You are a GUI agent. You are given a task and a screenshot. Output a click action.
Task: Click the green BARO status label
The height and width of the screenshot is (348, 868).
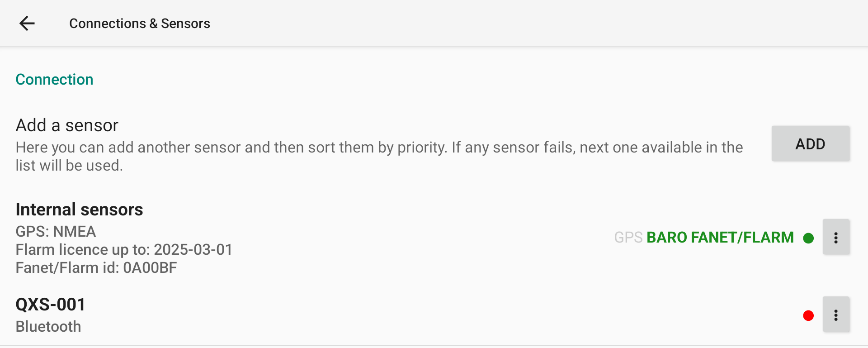(667, 238)
